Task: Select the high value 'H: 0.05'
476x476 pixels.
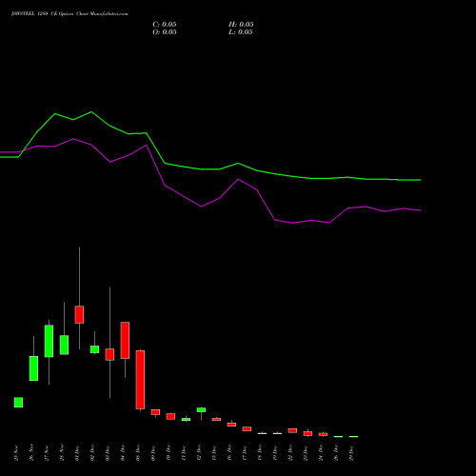Action: click(241, 25)
